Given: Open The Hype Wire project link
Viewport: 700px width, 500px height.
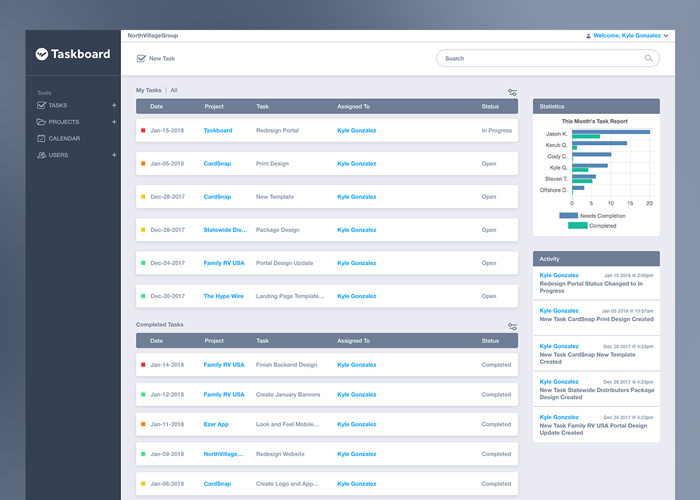Looking at the screenshot, I should [x=224, y=296].
